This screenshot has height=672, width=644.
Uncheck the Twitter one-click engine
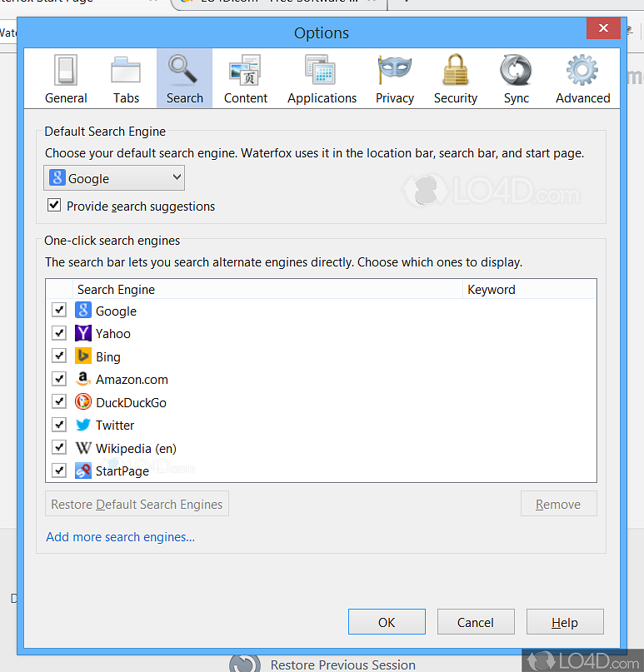59,425
